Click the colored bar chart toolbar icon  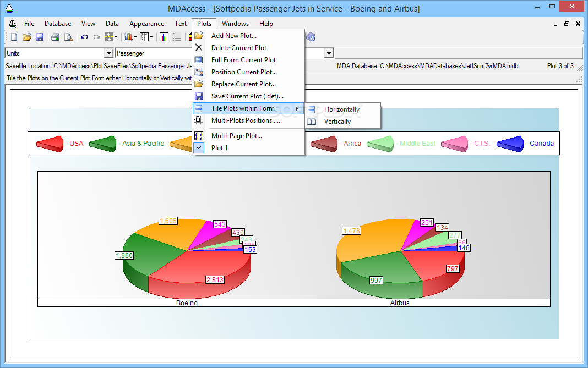click(x=164, y=37)
